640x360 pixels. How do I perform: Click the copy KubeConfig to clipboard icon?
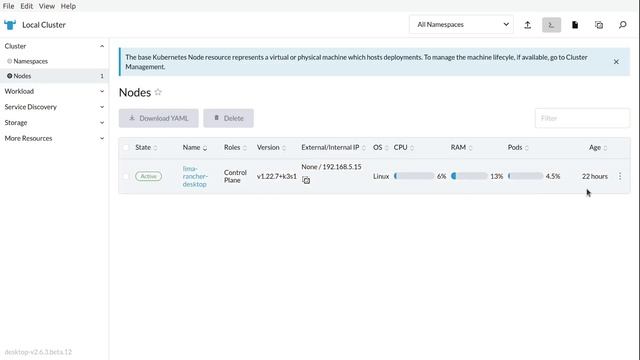599,25
